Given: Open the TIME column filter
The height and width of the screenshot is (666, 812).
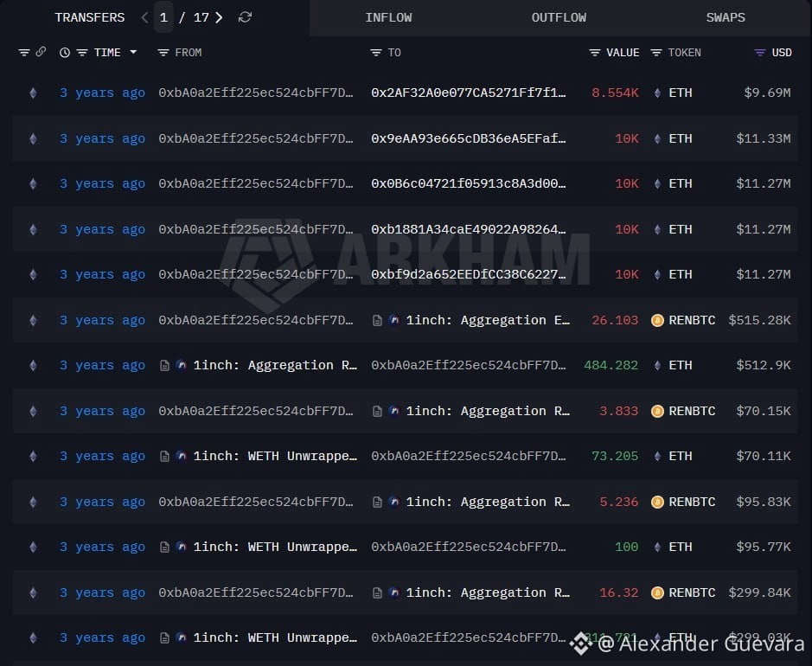Looking at the screenshot, I should click(82, 52).
